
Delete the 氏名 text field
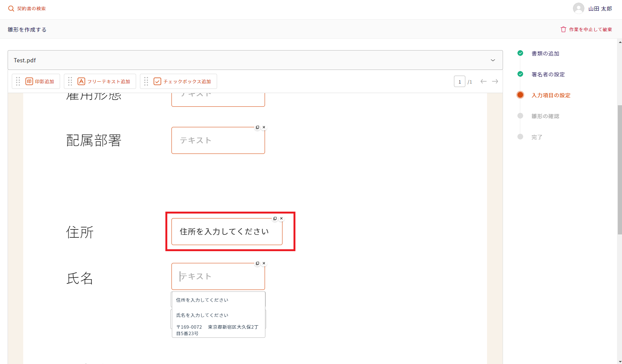point(264,263)
